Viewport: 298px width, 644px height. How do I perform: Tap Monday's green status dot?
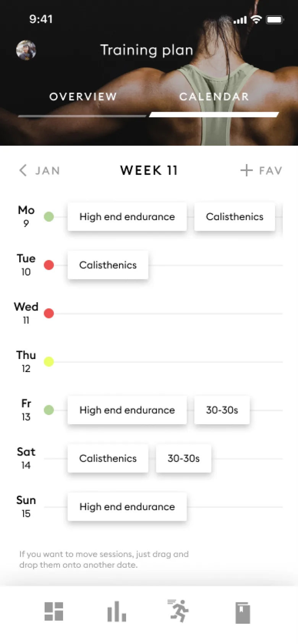[49, 217]
